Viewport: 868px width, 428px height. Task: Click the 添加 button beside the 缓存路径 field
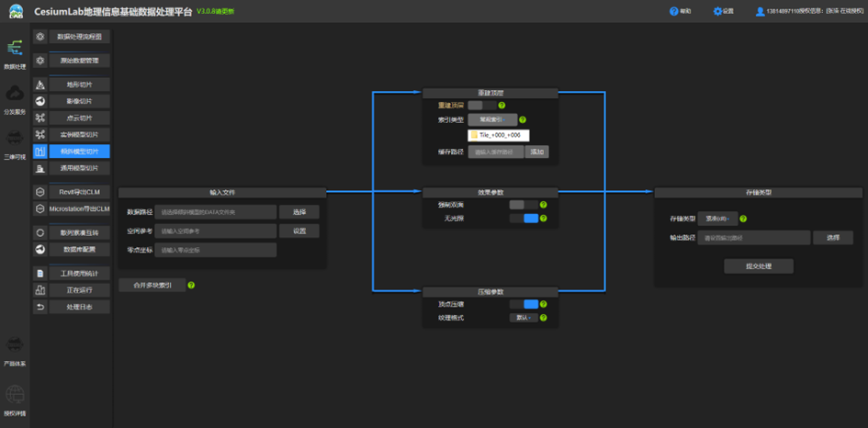537,152
